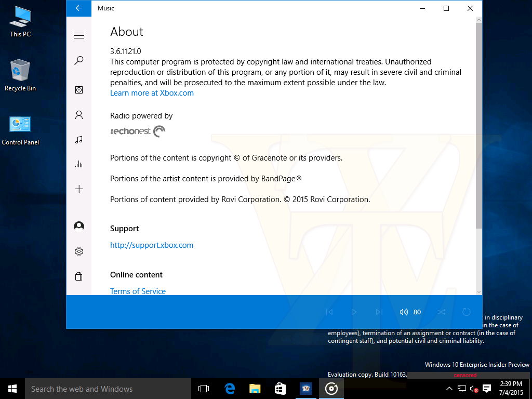Close the Music window
Image resolution: width=532 pixels, height=399 pixels.
[470, 8]
